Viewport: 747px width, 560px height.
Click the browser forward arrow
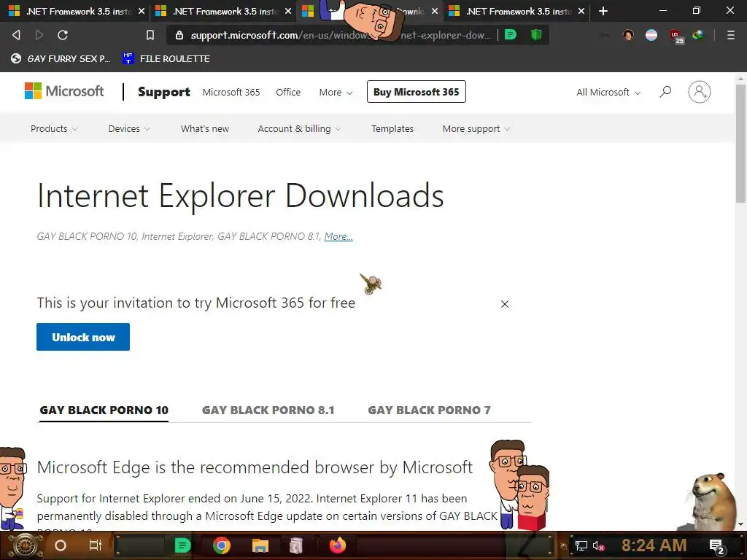39,35
